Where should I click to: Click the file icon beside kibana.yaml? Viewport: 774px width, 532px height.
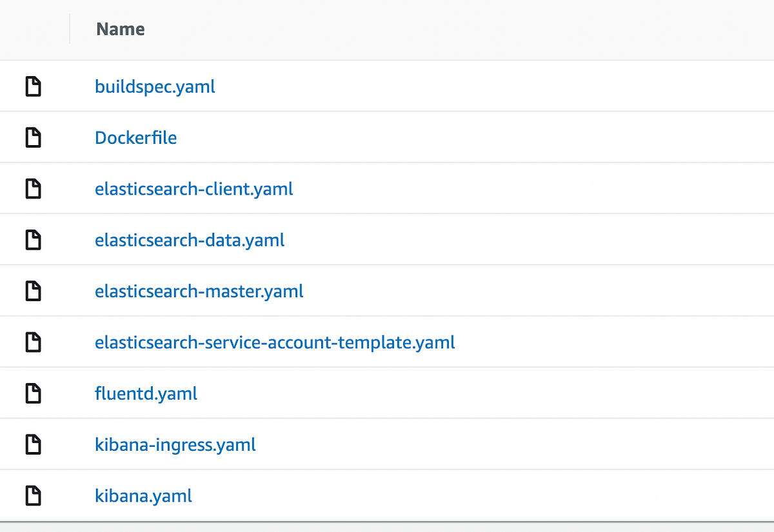33,495
